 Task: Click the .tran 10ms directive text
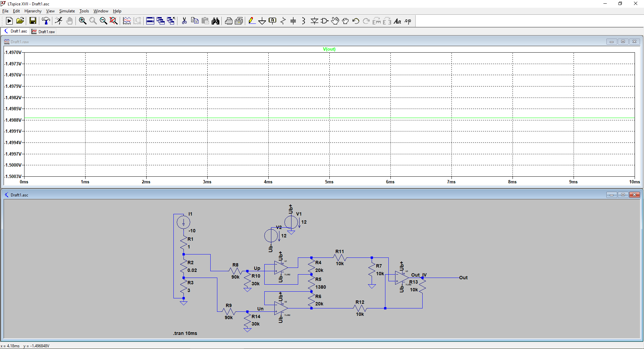point(185,333)
